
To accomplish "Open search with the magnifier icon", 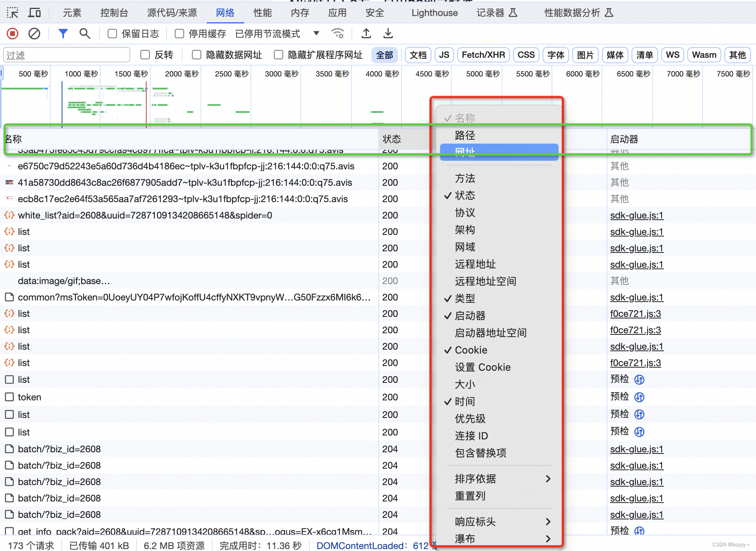I will coord(85,34).
